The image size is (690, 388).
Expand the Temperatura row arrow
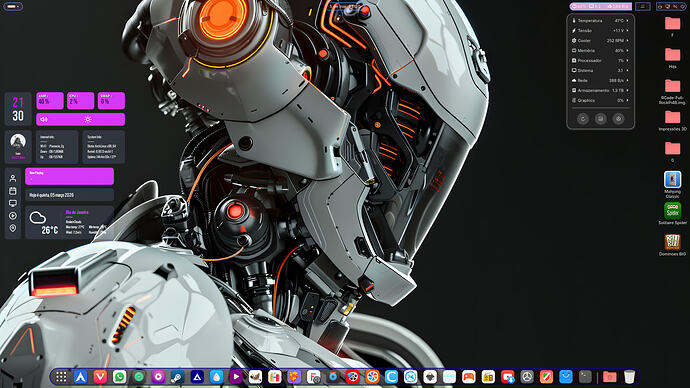click(628, 21)
